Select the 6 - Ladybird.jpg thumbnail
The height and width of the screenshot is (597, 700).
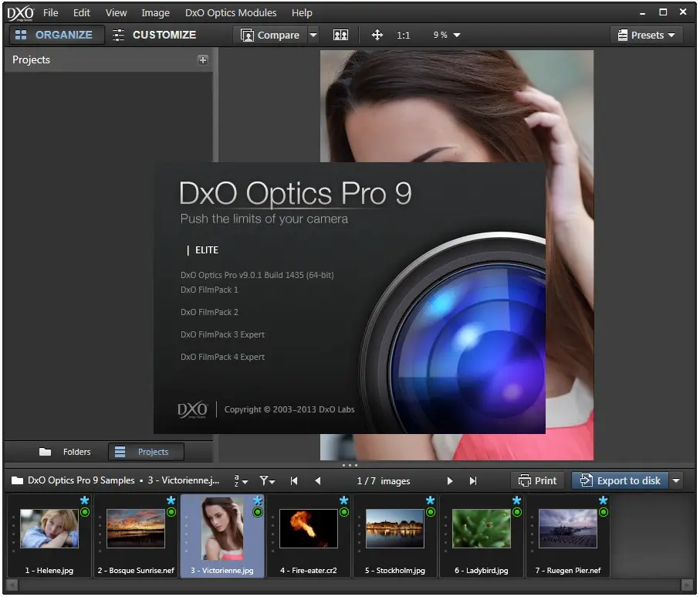482,536
